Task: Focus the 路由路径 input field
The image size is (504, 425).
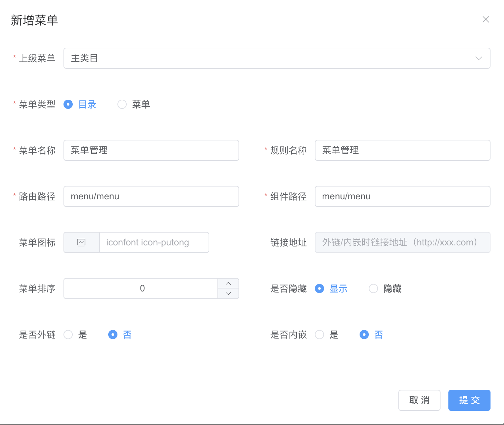Action: coord(151,196)
